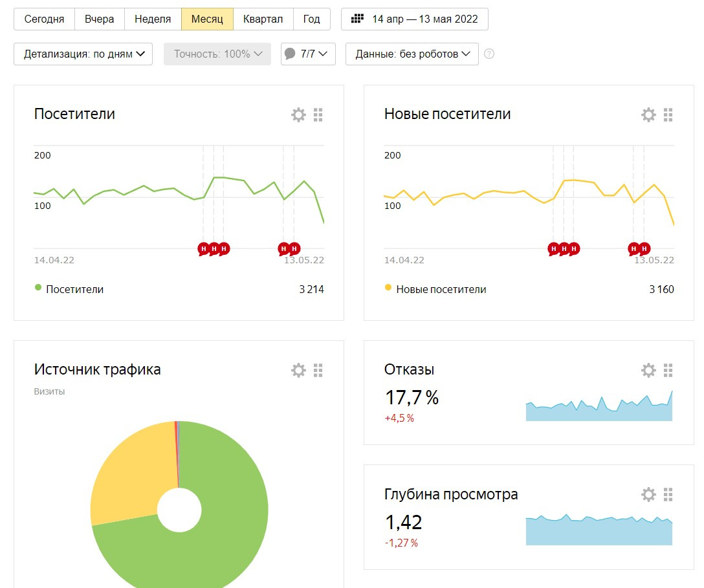The height and width of the screenshot is (588, 704).
Task: Click the Отказы sparkline chart
Action: click(x=599, y=409)
